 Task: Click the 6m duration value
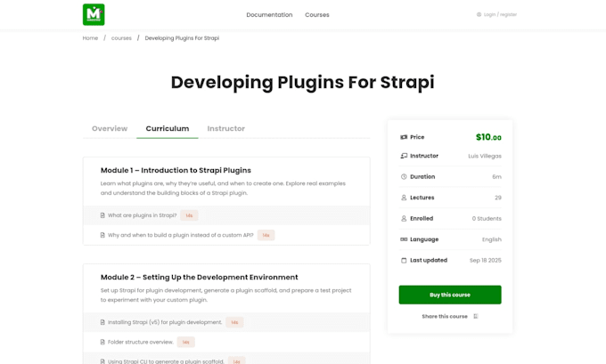coord(496,177)
